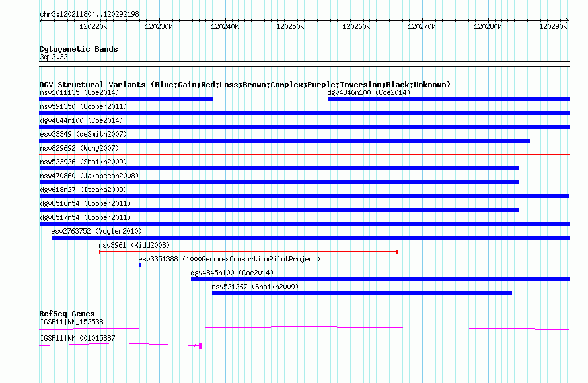
Task: Open variant dgv4844n100 (Coe2014) label
Action: point(81,120)
